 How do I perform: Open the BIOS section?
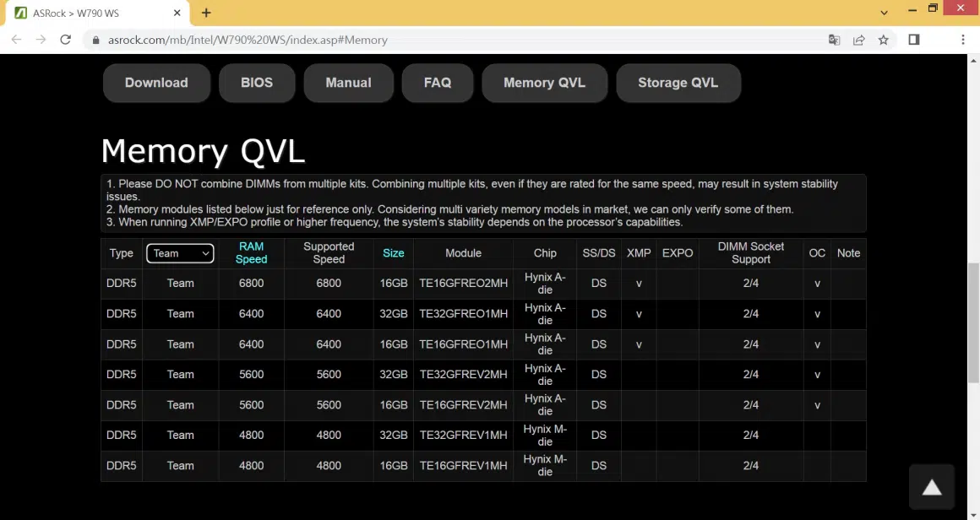click(257, 83)
